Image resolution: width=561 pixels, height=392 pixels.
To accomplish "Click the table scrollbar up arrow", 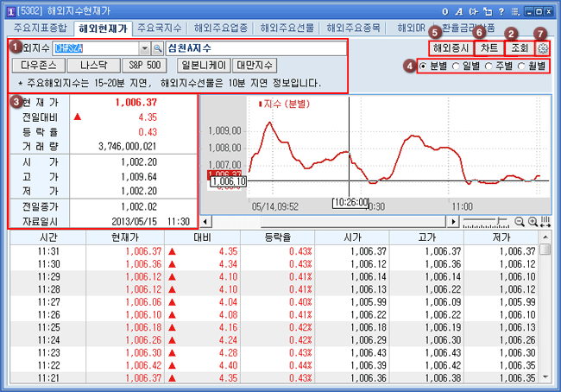I will pyautogui.click(x=545, y=250).
